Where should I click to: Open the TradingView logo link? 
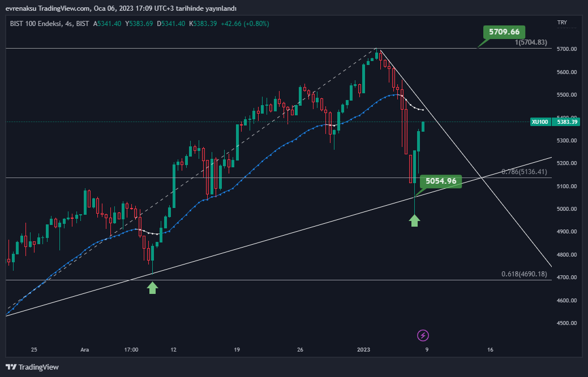click(x=32, y=367)
